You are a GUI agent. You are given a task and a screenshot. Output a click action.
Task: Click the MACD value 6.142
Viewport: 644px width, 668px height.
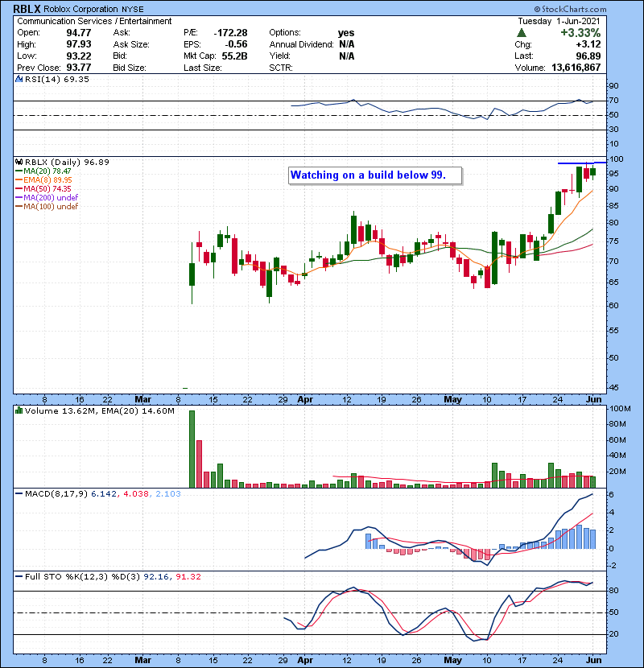(x=104, y=494)
